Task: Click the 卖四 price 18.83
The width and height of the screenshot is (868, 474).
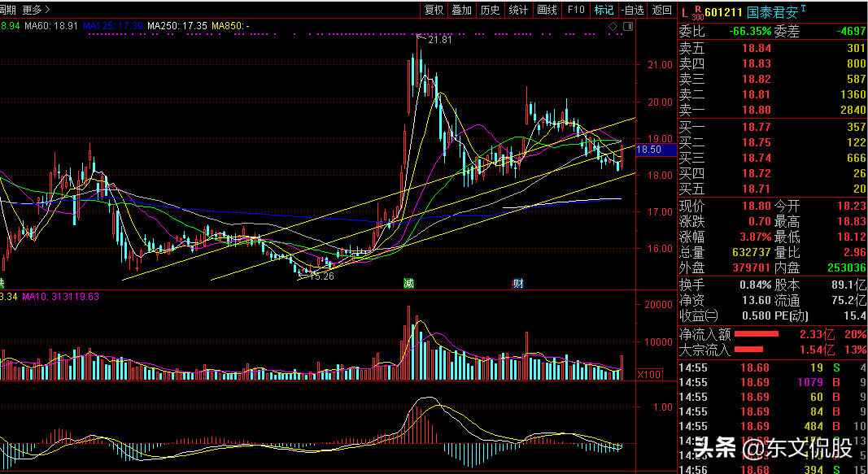Action: pos(757,63)
